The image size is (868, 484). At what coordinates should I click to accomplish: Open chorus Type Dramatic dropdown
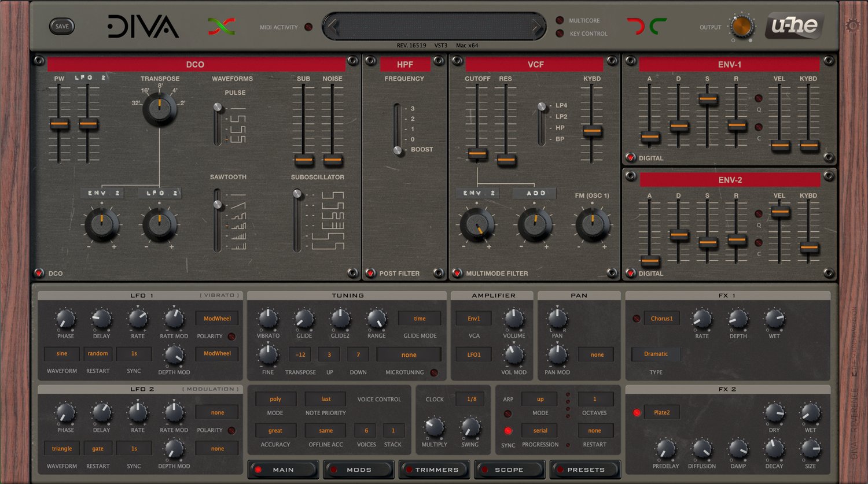click(656, 354)
